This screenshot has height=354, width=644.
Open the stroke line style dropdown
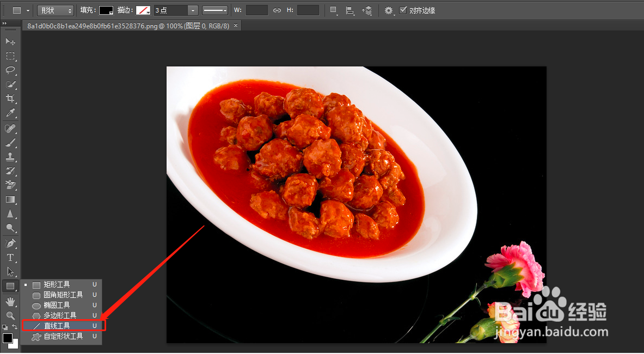pyautogui.click(x=215, y=10)
